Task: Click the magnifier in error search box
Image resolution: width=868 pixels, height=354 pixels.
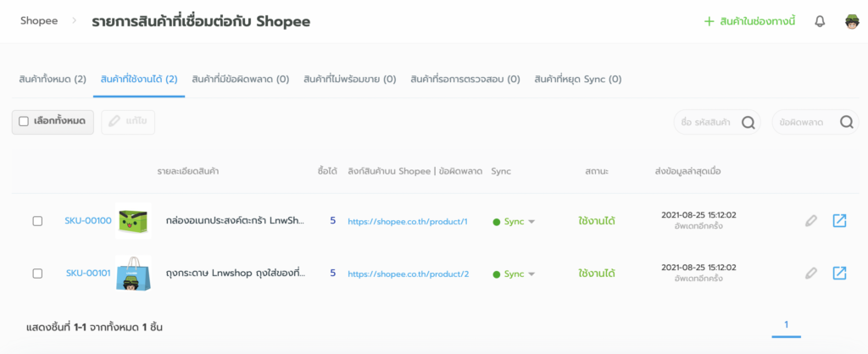Action: click(x=846, y=122)
